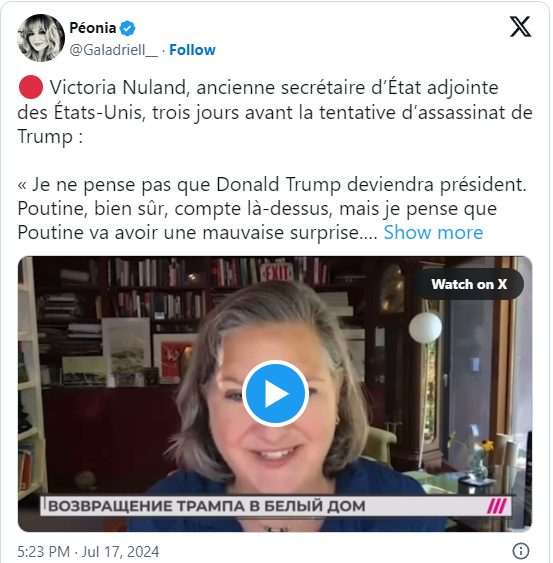Open the 5:23 PM Jul 17, 2024 timestamp

(88, 552)
